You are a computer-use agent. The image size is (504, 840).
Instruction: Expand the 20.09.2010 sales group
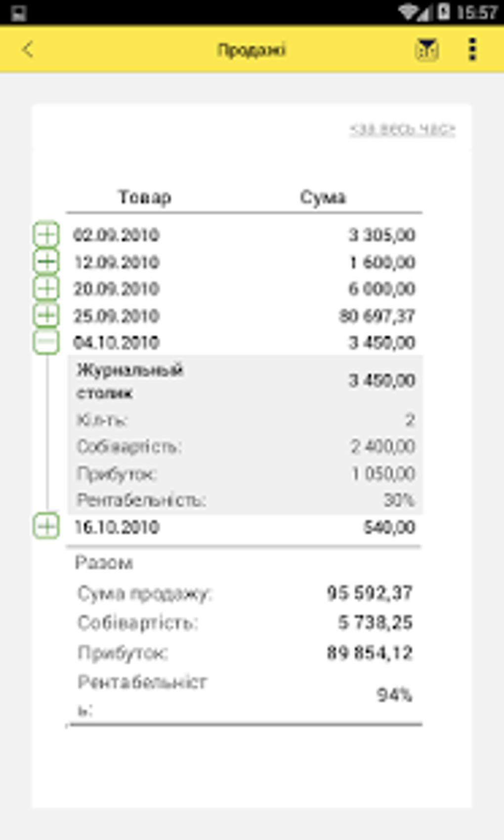point(46,288)
